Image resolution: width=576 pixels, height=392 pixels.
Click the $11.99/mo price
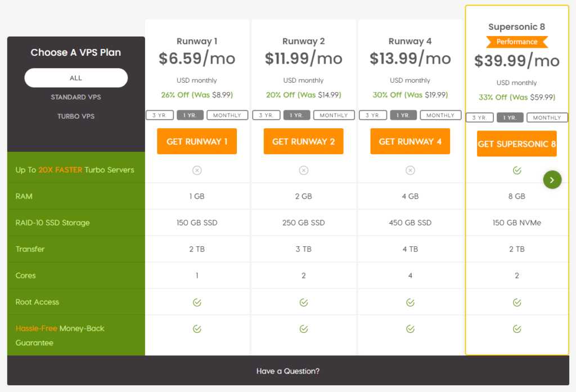[303, 58]
